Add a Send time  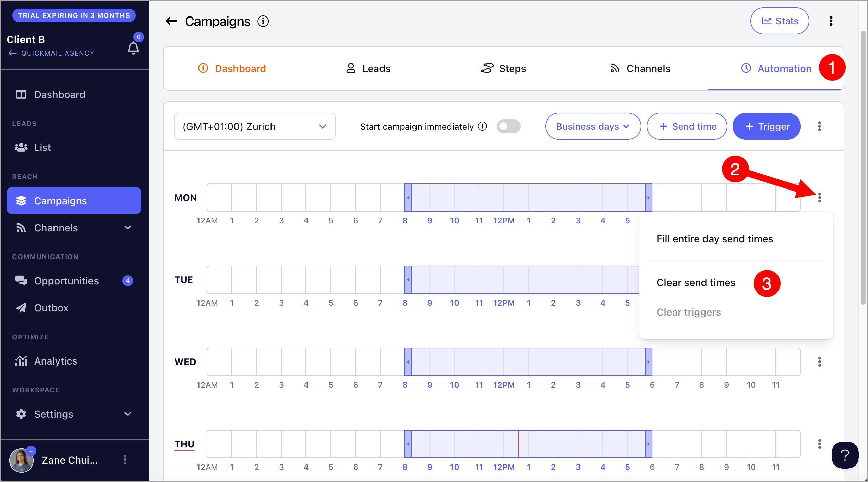[x=687, y=127]
